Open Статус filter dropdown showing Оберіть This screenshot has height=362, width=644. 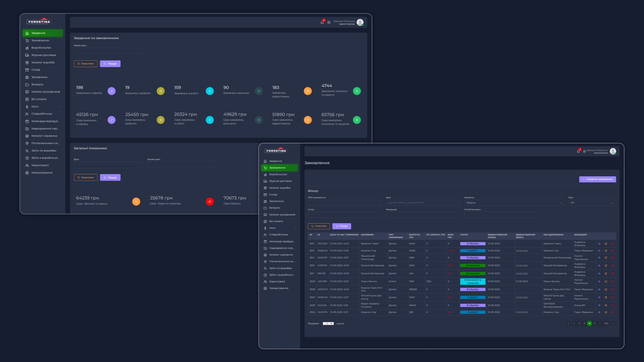tap(514, 203)
